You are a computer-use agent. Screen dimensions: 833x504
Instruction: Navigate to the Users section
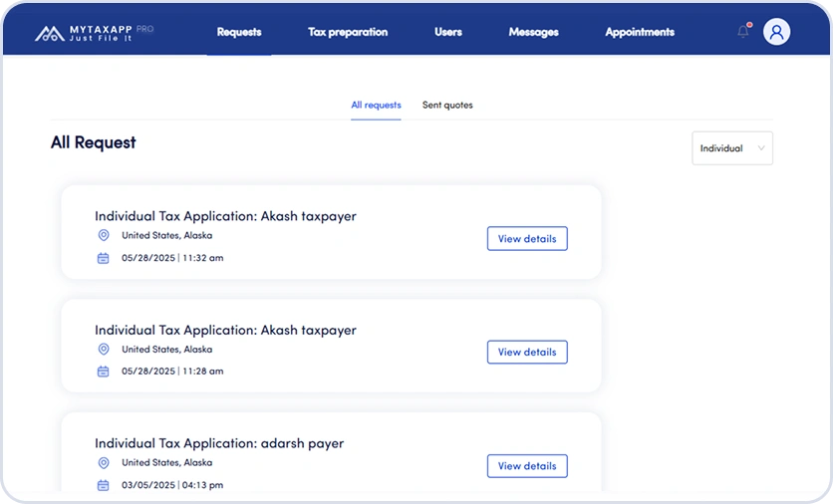coord(448,32)
